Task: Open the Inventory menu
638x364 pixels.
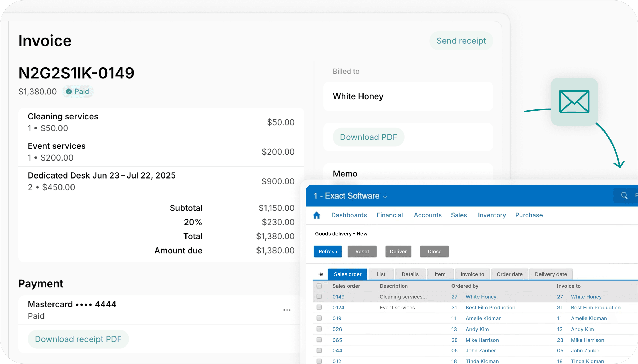Action: coord(492,215)
